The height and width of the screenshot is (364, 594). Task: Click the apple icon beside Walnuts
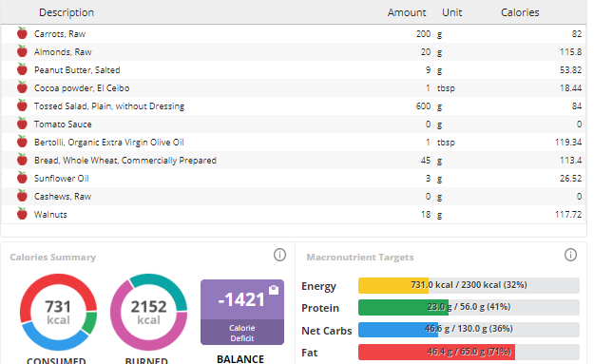[23, 214]
